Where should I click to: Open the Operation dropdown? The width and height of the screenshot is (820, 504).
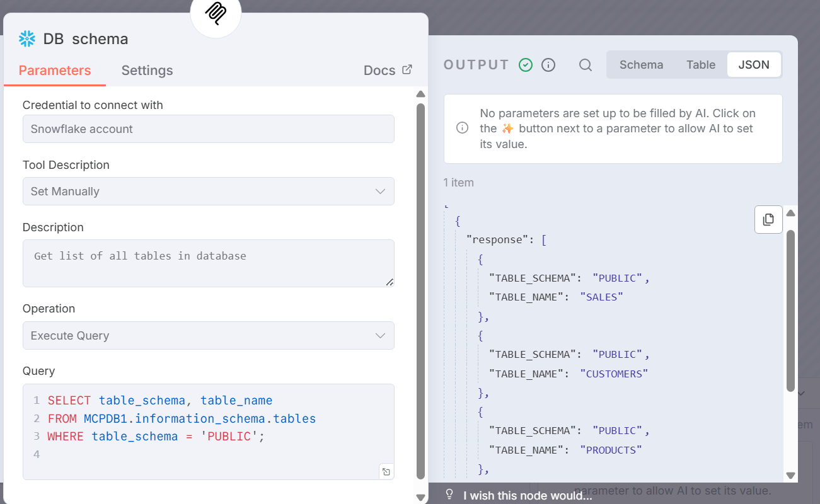coord(208,336)
